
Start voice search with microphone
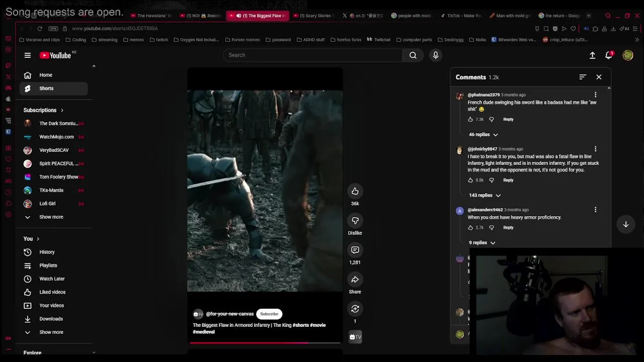point(436,55)
